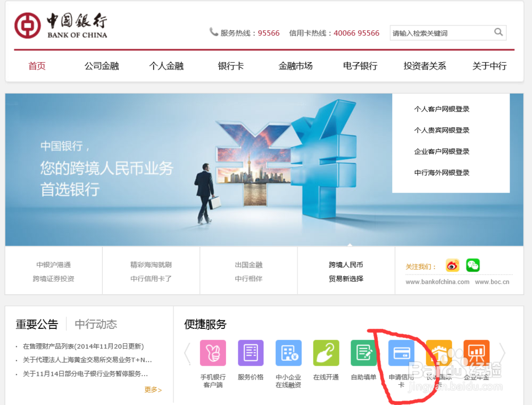The height and width of the screenshot is (405, 532).
Task: Open 公司金融 menu
Action: click(x=102, y=66)
